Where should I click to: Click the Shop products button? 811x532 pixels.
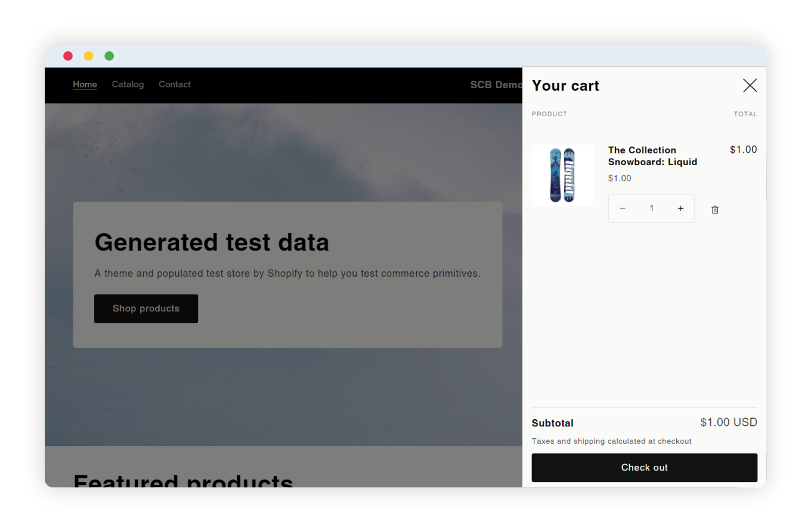[x=146, y=308]
